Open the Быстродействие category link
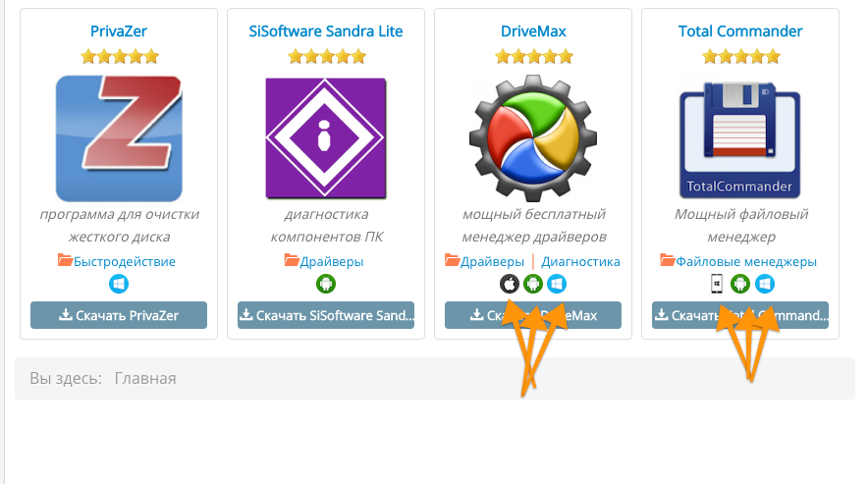868x484 pixels. (125, 261)
